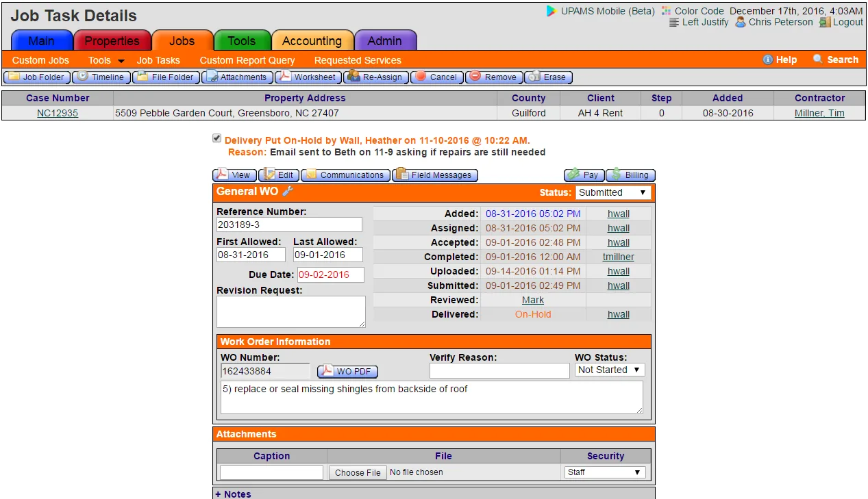Screen dimensions: 868x499
Task: Click the Added column header
Action: [x=728, y=98]
